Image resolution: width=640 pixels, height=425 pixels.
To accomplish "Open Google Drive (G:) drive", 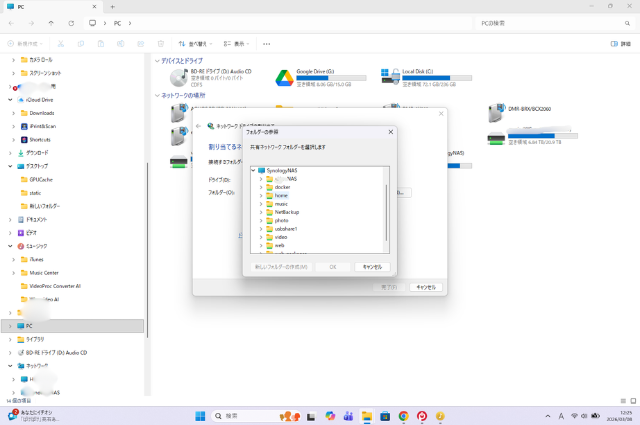I will coord(283,76).
